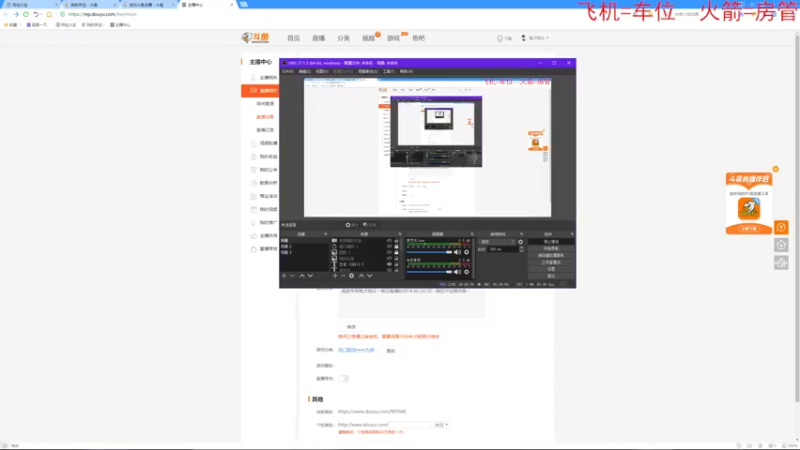Toggle lock on third source row
This screenshot has height=450, width=800.
[x=396, y=252]
